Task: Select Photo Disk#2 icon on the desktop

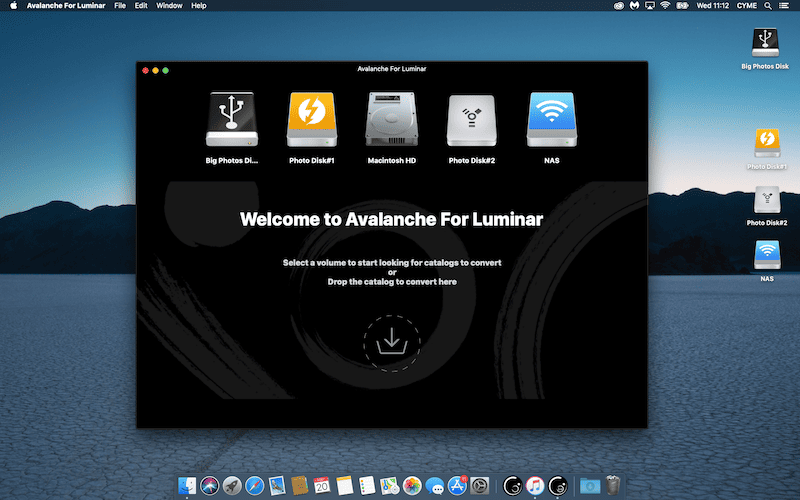Action: [x=767, y=199]
